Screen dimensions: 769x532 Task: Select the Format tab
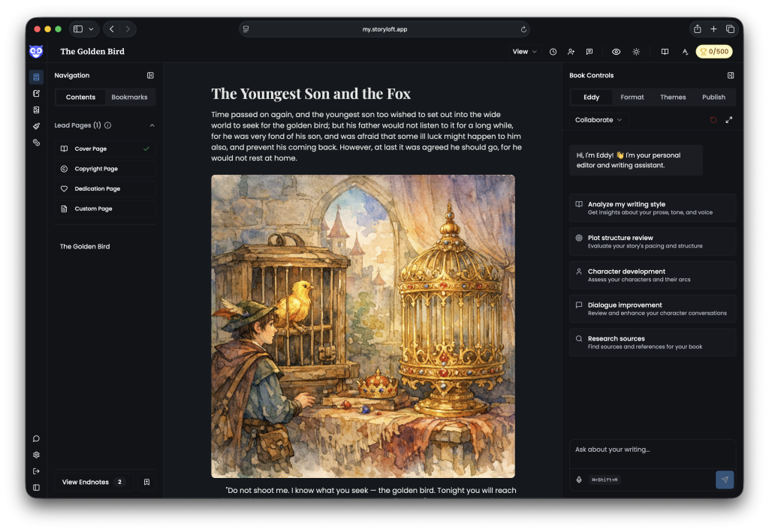[x=632, y=97]
